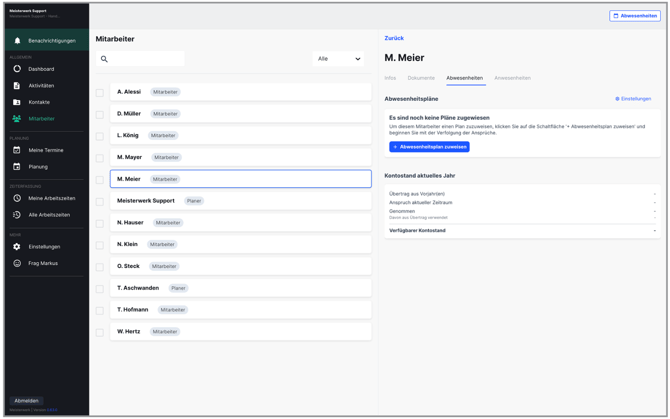670x419 pixels.
Task: Click the name N. Hauser
Action: pyautogui.click(x=130, y=222)
